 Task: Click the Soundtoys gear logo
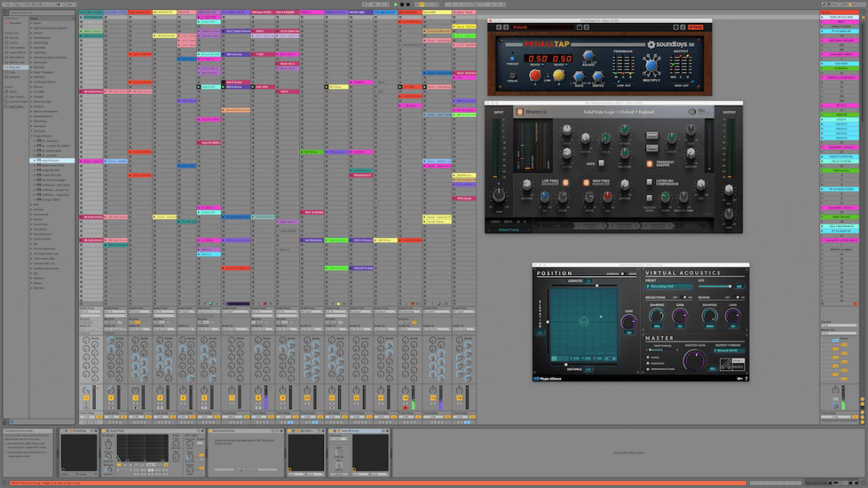(651, 44)
